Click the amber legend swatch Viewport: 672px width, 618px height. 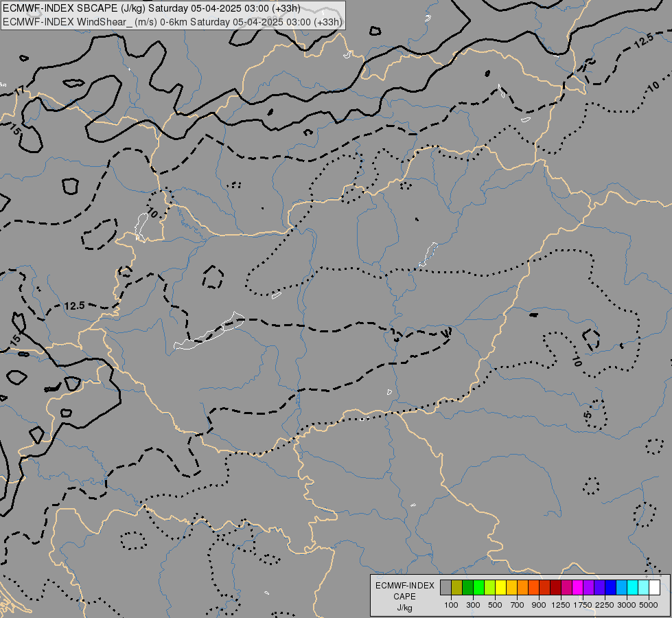click(x=511, y=588)
